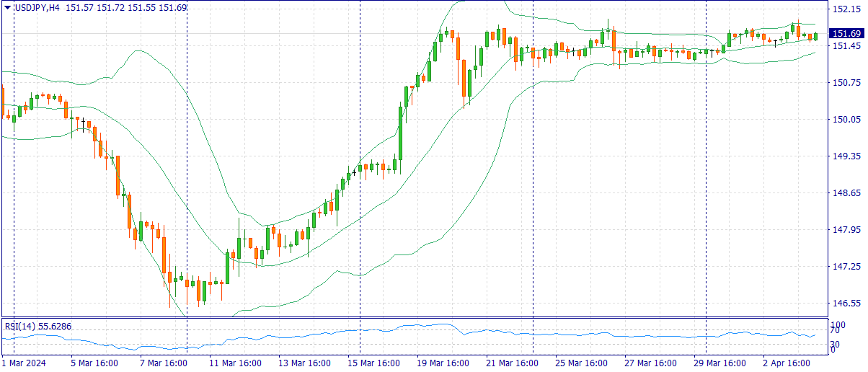Click the 19 Mar 16:00 time label
The width and height of the screenshot is (868, 372).
[442, 363]
